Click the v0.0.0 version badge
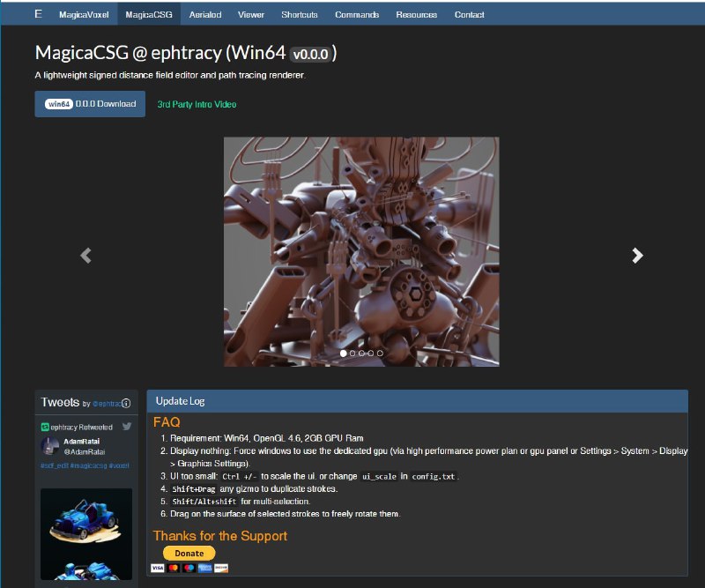The image size is (705, 588). [x=311, y=55]
